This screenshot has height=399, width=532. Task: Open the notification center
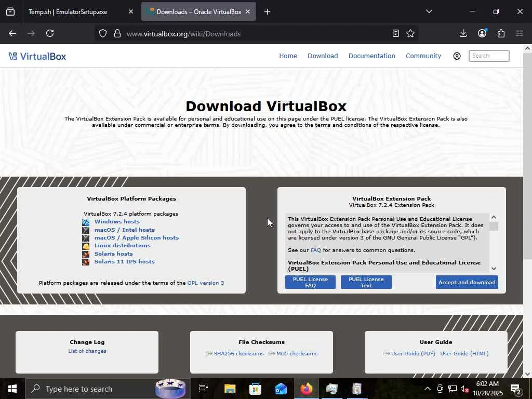click(516, 389)
